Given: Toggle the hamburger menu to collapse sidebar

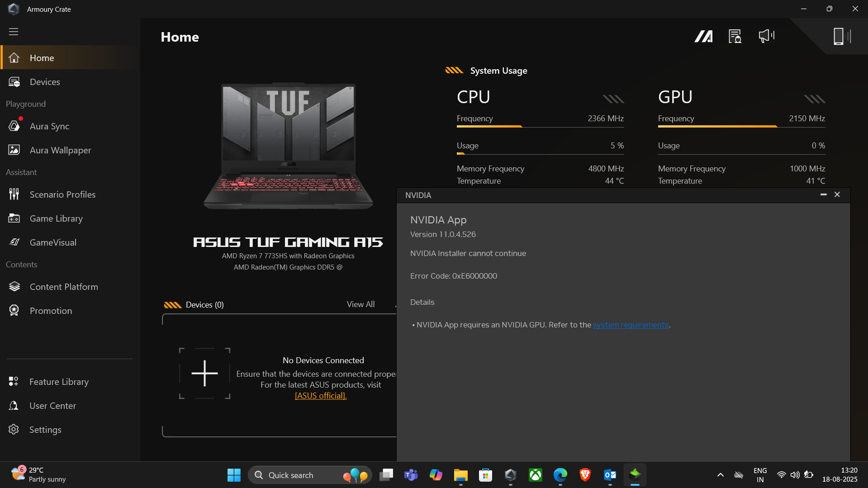Looking at the screenshot, I should [x=14, y=32].
